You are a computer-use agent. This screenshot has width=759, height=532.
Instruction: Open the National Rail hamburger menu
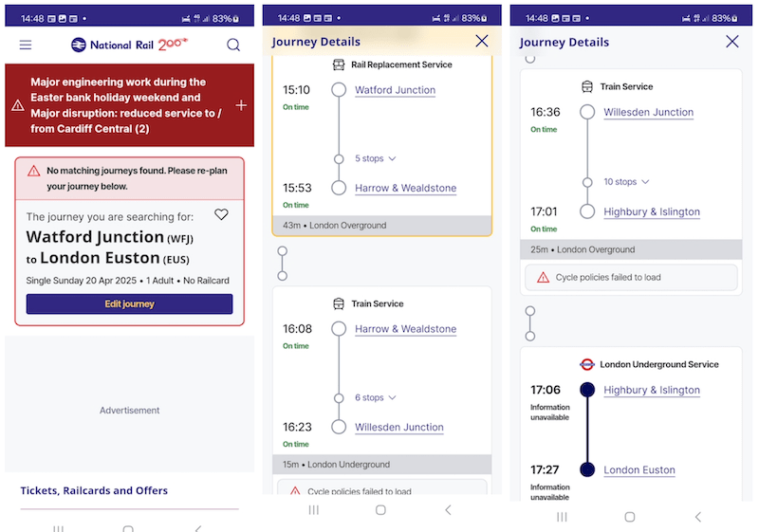click(26, 45)
